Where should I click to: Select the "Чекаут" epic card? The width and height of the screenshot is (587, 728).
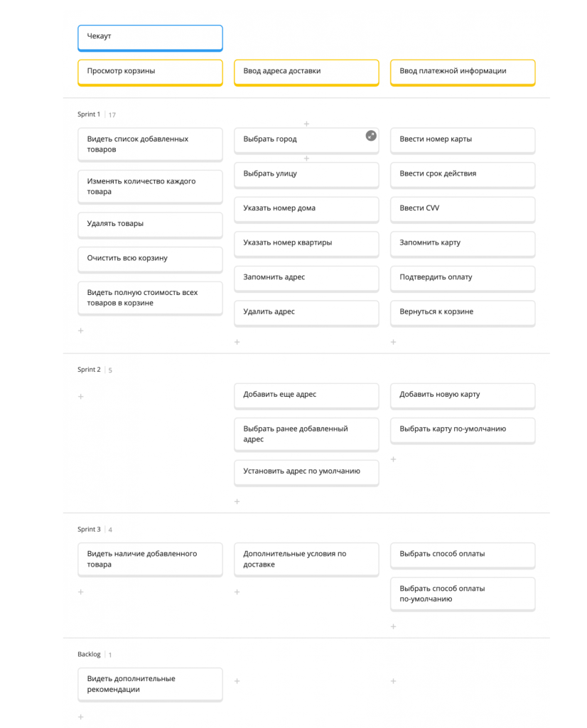150,37
